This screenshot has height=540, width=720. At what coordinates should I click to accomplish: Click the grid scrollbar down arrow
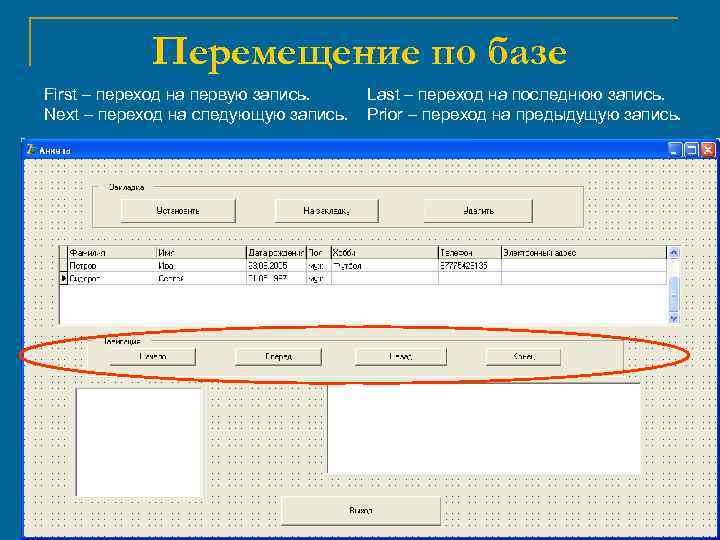click(674, 318)
